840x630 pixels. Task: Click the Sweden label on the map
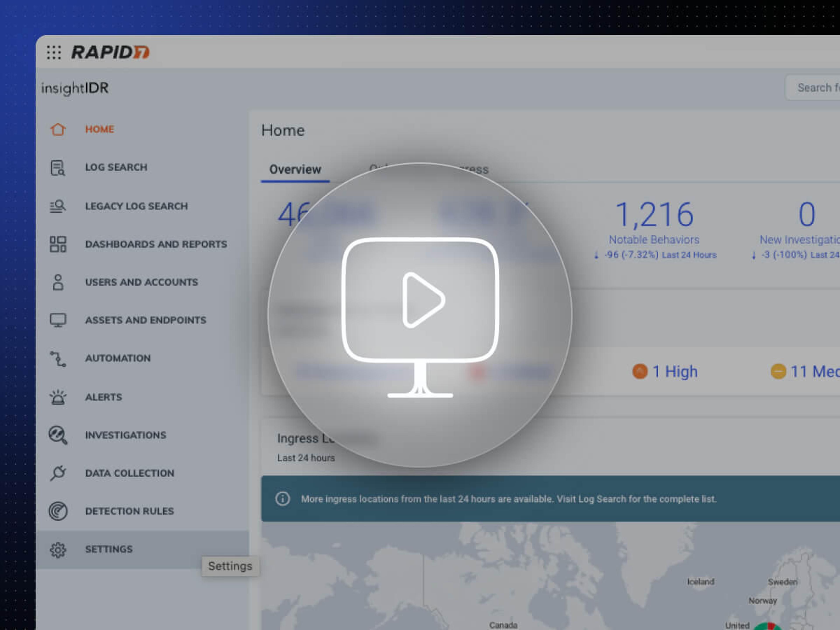(x=783, y=582)
